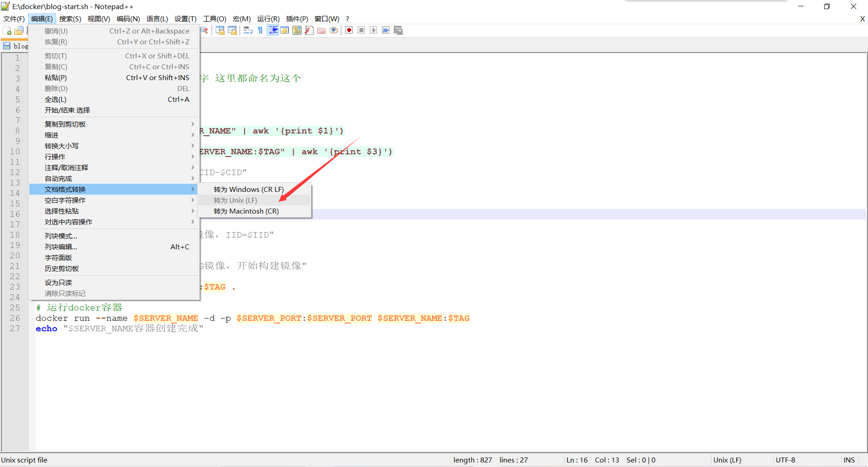Open the 视图(V) menu
Screen dimensions: 868x467
tap(99, 19)
